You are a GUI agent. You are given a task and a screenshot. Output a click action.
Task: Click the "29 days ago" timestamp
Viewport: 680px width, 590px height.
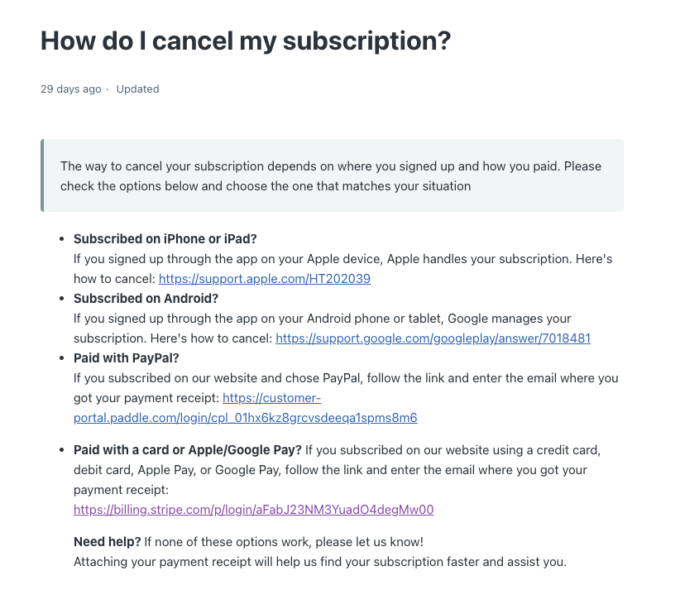click(x=70, y=89)
